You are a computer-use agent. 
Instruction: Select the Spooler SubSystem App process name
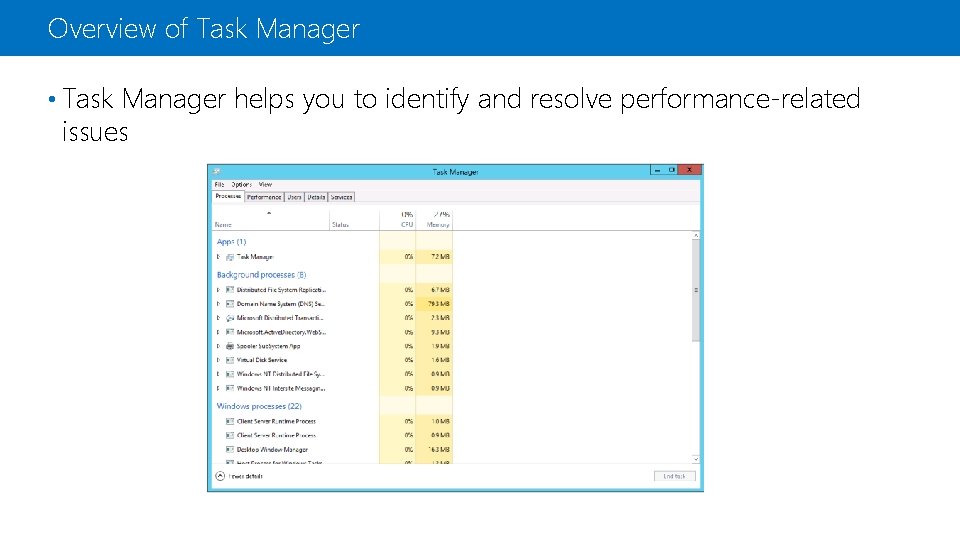tap(268, 346)
